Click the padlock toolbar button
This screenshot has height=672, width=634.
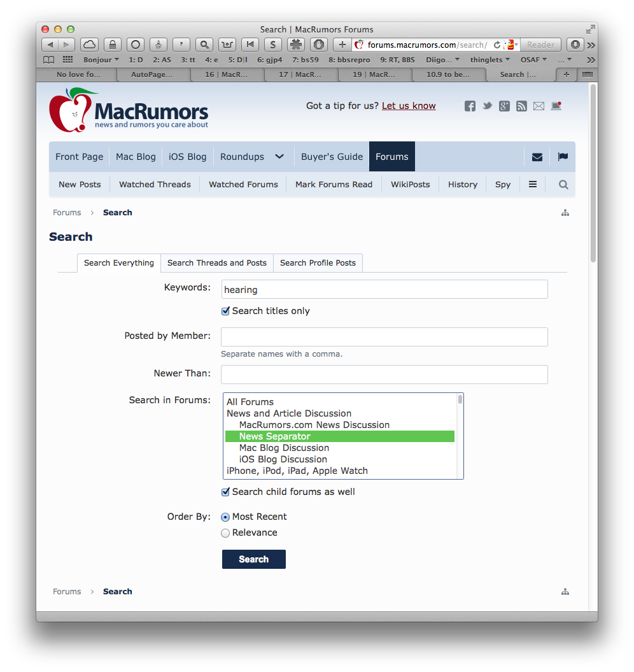click(x=113, y=45)
